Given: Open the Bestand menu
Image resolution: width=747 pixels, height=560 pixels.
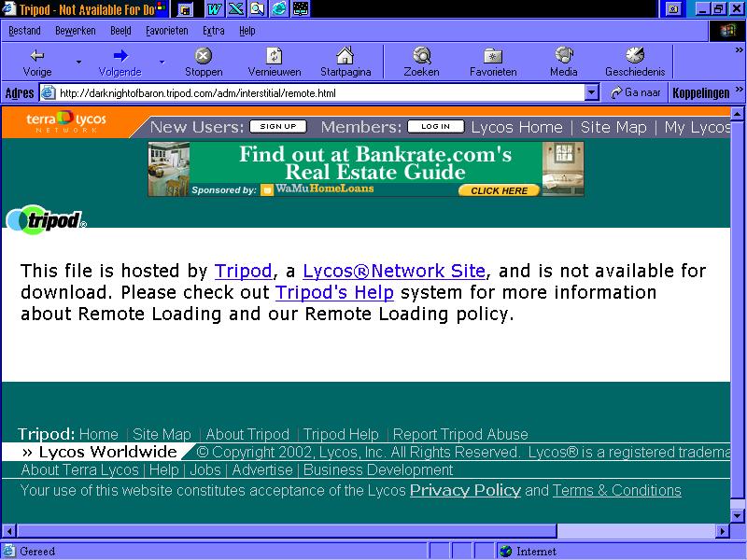Looking at the screenshot, I should pos(24,31).
